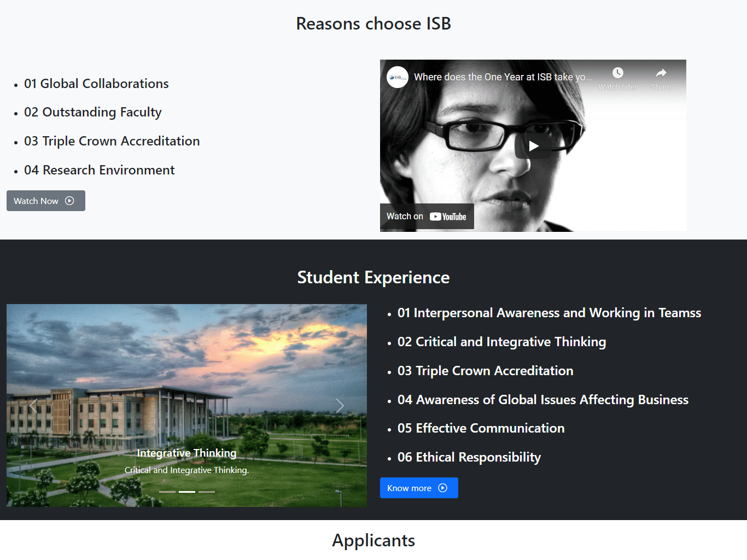747x560 pixels.
Task: Click 01 Interpersonal Awareness and Working in Teamss
Action: [x=549, y=313]
